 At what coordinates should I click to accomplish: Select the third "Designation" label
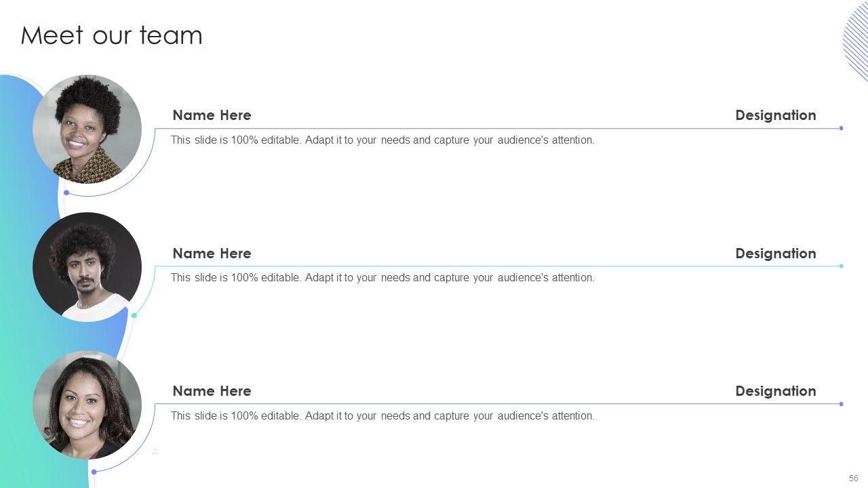click(x=775, y=391)
